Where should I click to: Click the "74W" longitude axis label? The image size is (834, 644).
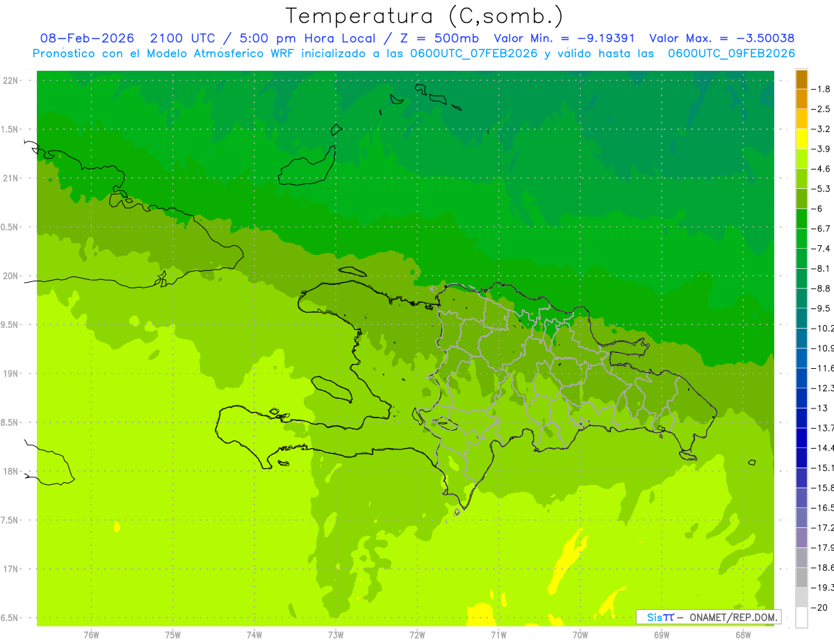click(x=254, y=635)
